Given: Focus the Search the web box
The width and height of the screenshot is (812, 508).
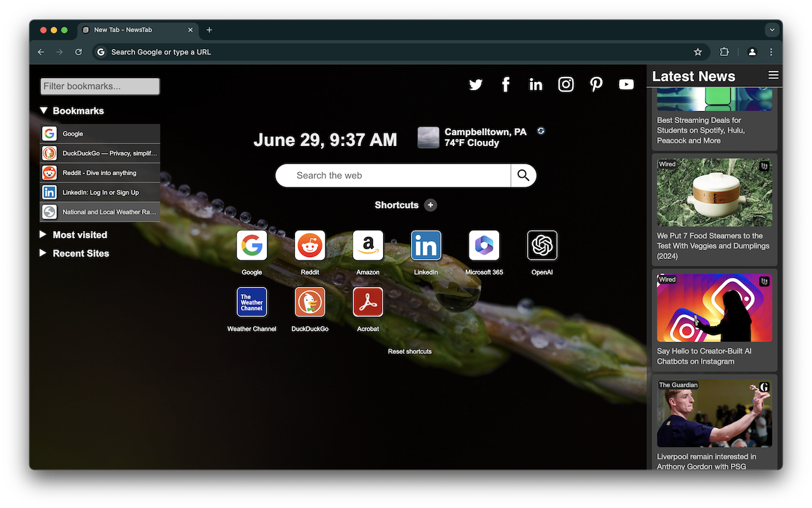Looking at the screenshot, I should pyautogui.click(x=393, y=175).
